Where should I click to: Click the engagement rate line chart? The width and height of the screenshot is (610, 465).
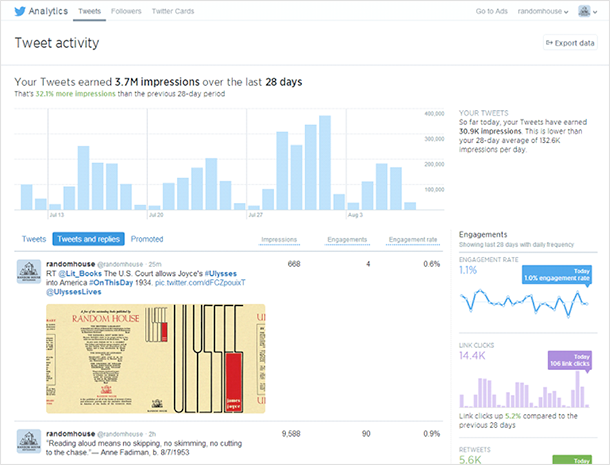[524, 304]
